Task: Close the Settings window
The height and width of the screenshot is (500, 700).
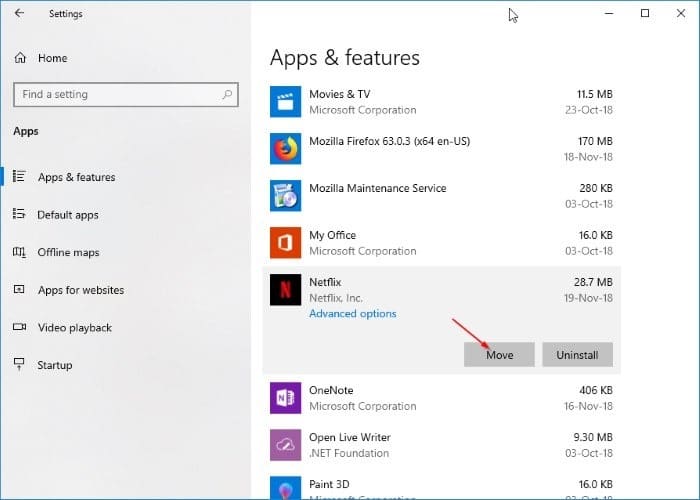Action: (680, 13)
